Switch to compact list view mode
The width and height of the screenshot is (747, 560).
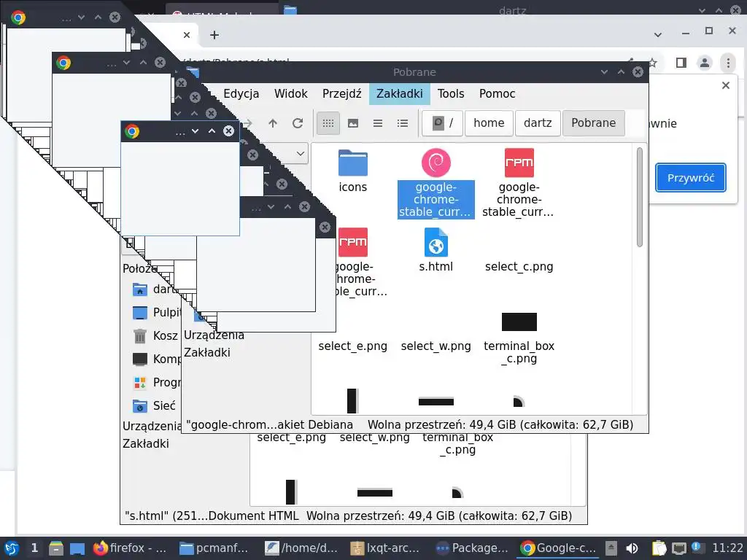click(x=378, y=123)
